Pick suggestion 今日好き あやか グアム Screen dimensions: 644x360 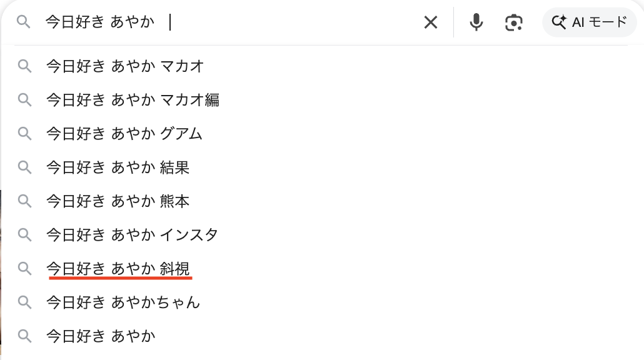click(x=124, y=134)
